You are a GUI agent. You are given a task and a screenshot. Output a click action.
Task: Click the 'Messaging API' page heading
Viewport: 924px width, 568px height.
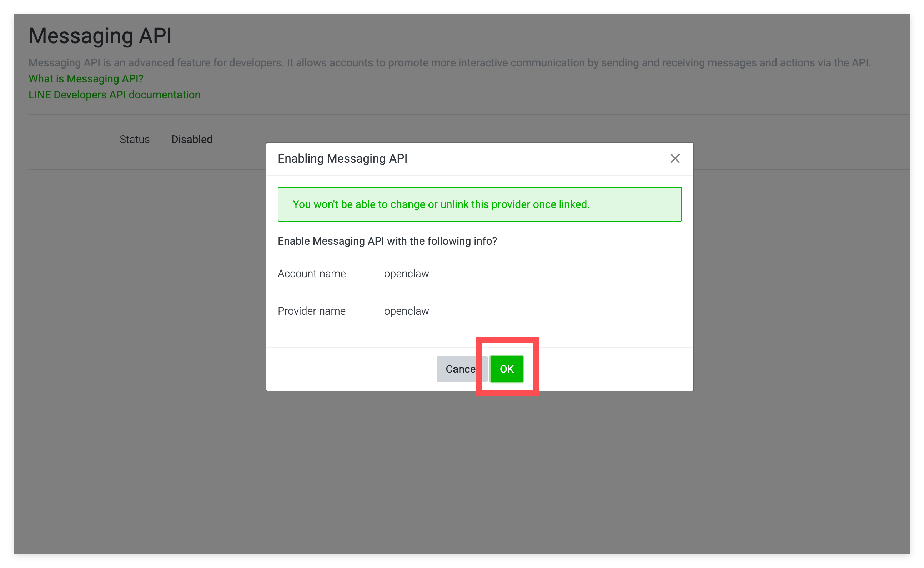tap(100, 36)
